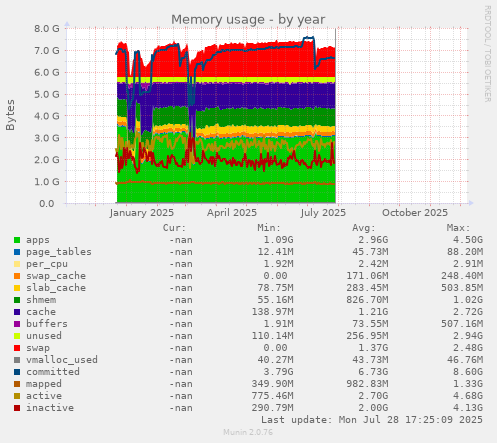The width and height of the screenshot is (497, 443).
Task: Click the apps max value '4.50G'
Action: 468,240
